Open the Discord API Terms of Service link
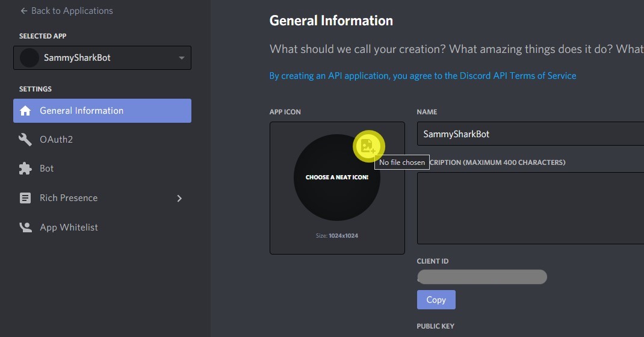This screenshot has height=337, width=644. [x=423, y=76]
